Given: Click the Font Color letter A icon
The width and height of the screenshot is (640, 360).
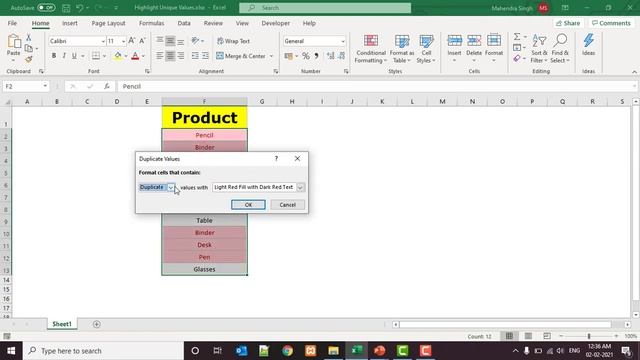Looking at the screenshot, I should click(x=135, y=56).
